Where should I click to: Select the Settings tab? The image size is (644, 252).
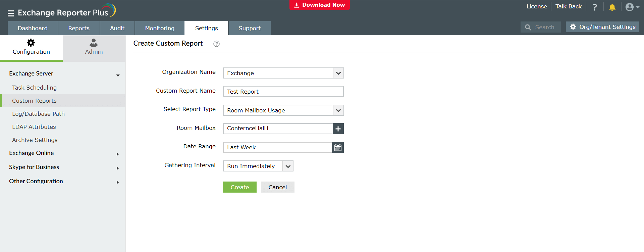tap(206, 28)
